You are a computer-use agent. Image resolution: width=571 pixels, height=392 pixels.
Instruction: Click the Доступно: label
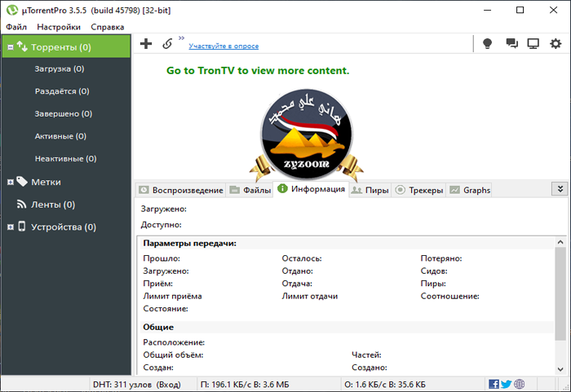162,225
